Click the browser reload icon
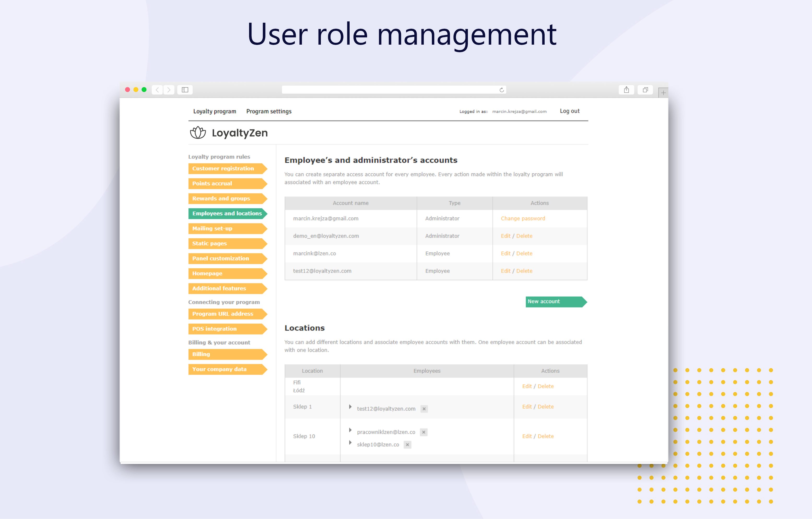This screenshot has width=812, height=519. (502, 90)
